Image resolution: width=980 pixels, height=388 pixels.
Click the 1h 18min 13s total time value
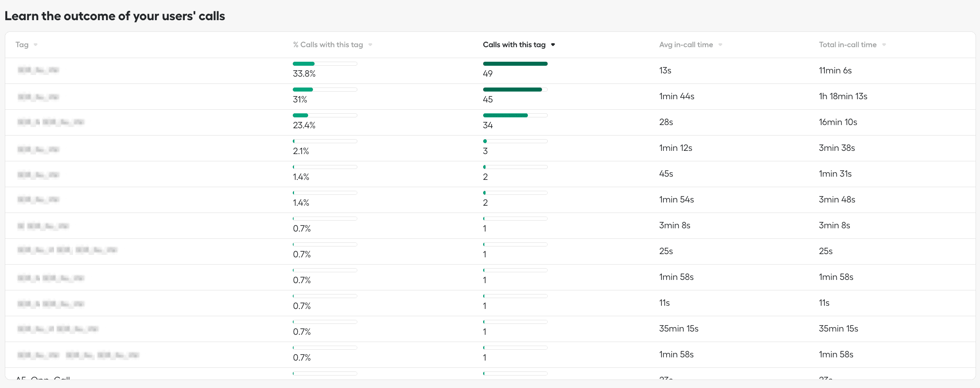click(842, 96)
